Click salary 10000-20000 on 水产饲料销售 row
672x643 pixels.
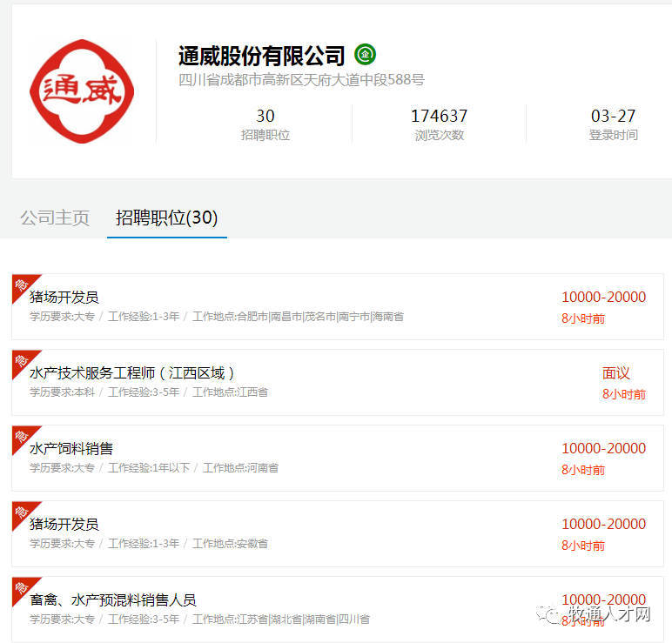point(603,448)
